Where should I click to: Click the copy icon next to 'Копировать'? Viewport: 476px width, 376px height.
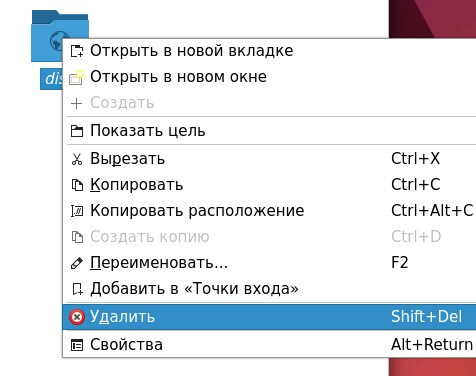pos(77,185)
